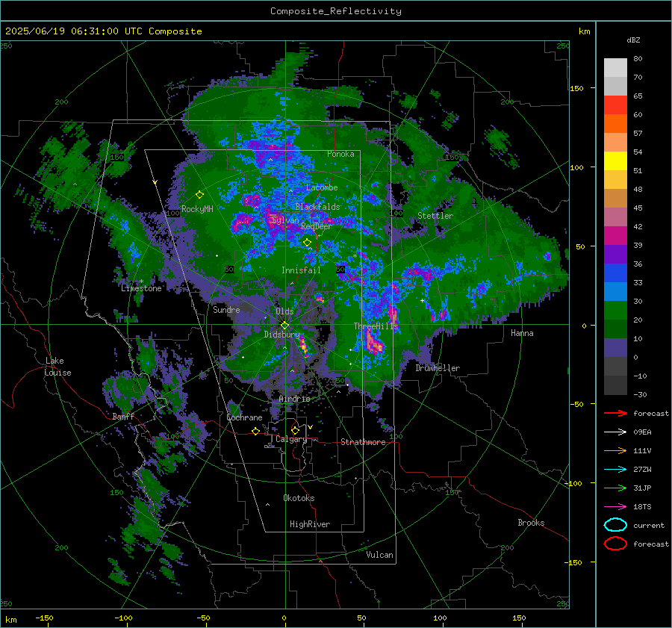Click the Brooks city label
The height and width of the screenshot is (628, 672).
click(x=531, y=523)
